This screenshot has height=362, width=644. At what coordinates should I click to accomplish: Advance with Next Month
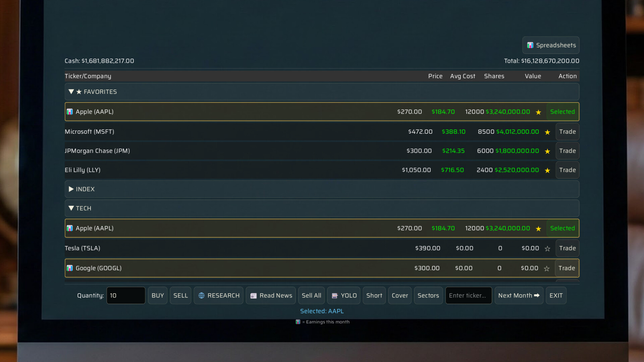519,295
